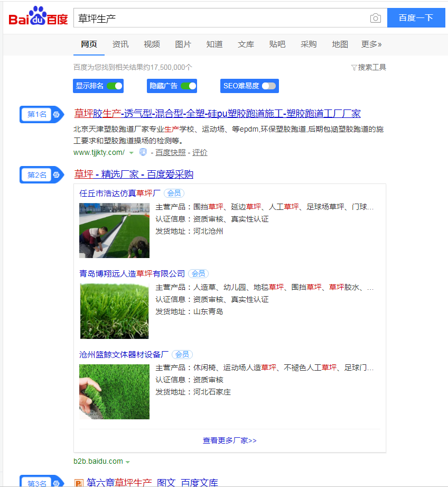This screenshot has height=487, width=448.
Task: Enable the SEO难易度 switch
Action: point(269,86)
